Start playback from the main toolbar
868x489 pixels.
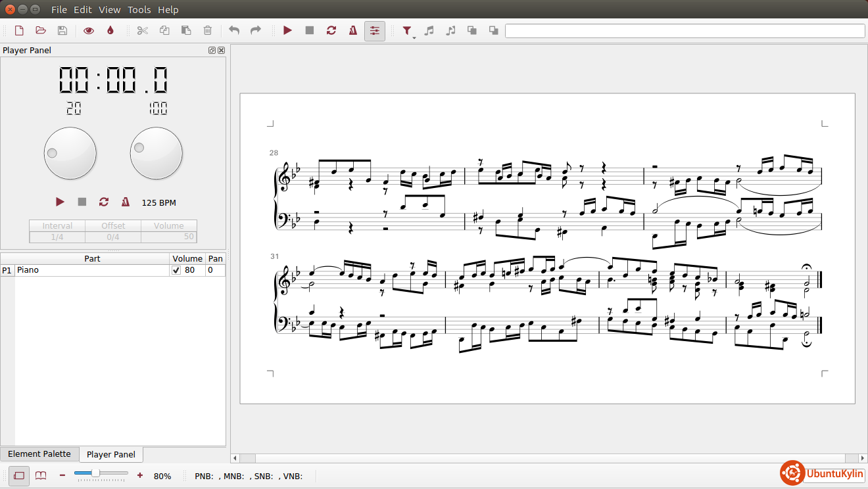click(x=287, y=30)
